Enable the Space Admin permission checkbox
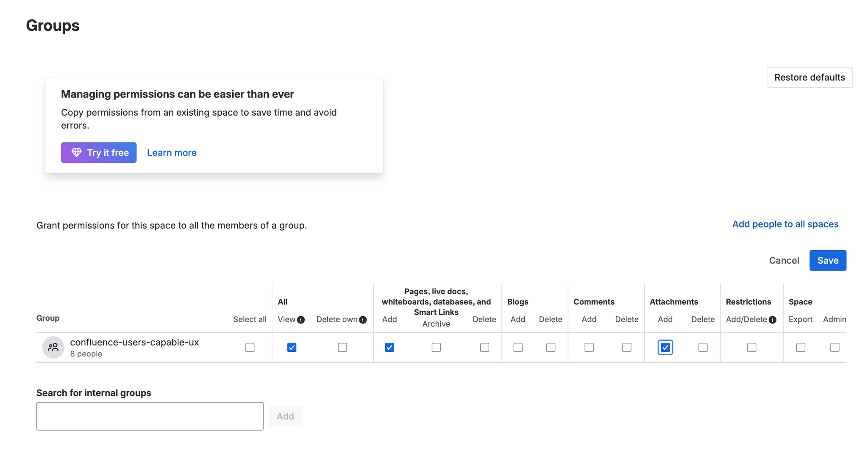868x465 pixels. click(835, 348)
